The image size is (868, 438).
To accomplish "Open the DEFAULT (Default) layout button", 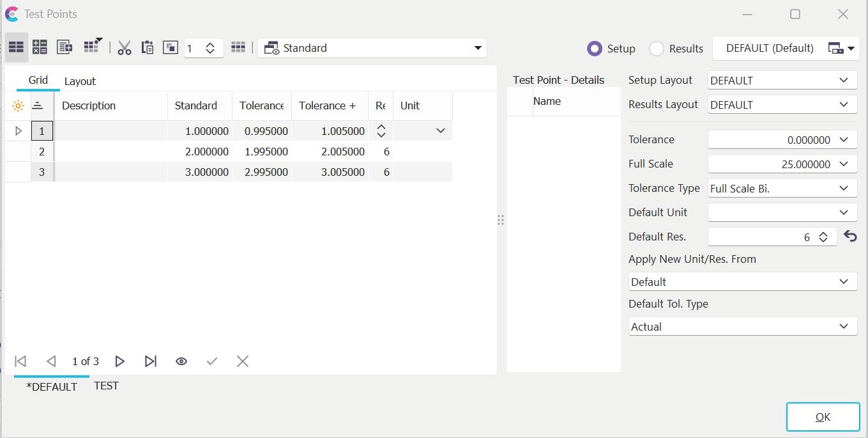I will pyautogui.click(x=770, y=48).
